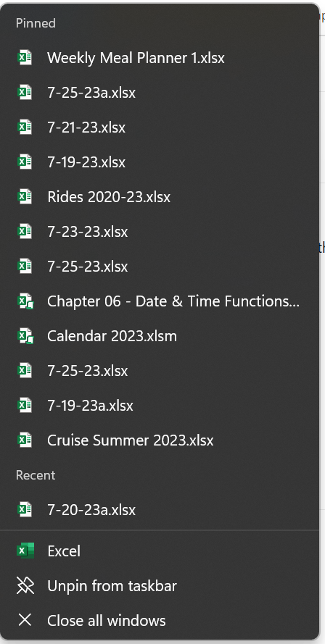This screenshot has width=325, height=644.
Task: Open the pinned file 7-19-23.xlsx
Action: (160, 162)
